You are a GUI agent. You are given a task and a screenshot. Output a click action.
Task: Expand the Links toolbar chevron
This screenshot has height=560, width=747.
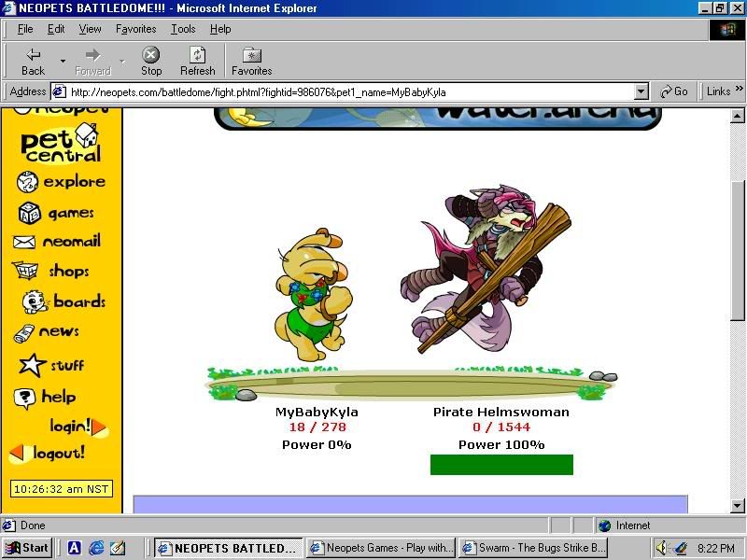pos(739,89)
